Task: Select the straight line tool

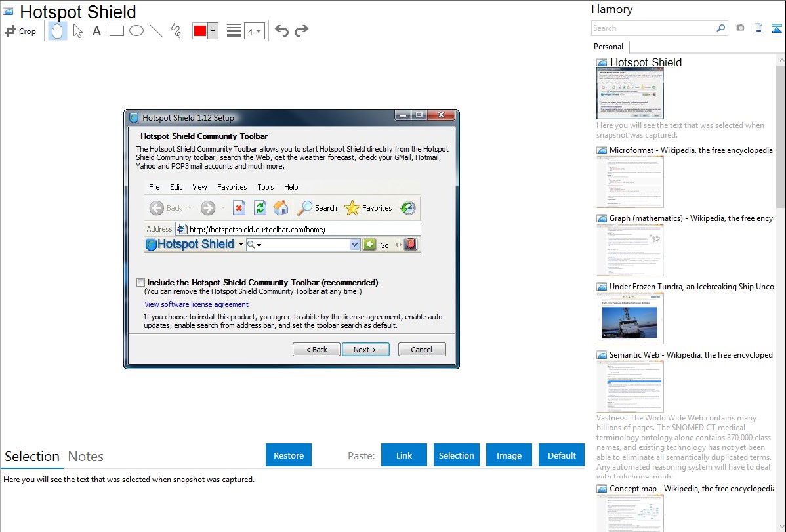Action: point(156,31)
